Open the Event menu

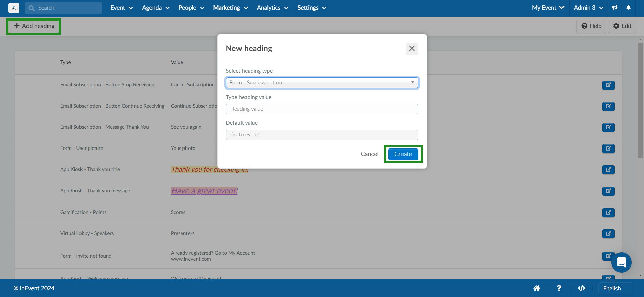click(121, 8)
